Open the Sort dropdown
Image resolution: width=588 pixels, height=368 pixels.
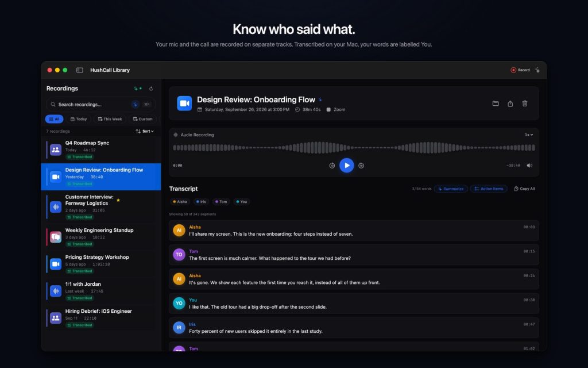pos(145,132)
